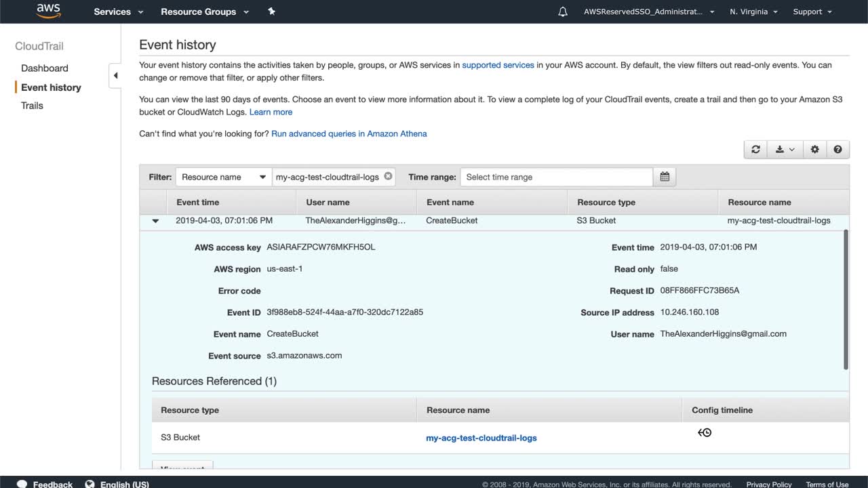The height and width of the screenshot is (488, 868).
Task: Open the notifications bell
Action: point(563,12)
